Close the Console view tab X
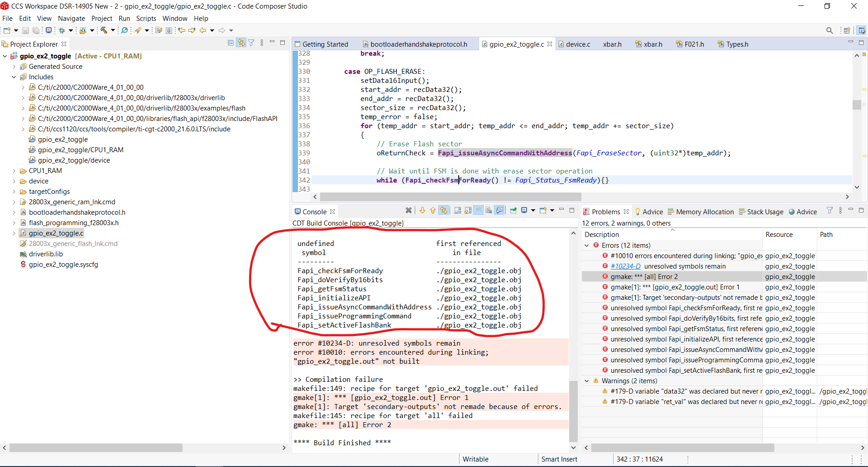Image resolution: width=868 pixels, height=467 pixels. 332,212
